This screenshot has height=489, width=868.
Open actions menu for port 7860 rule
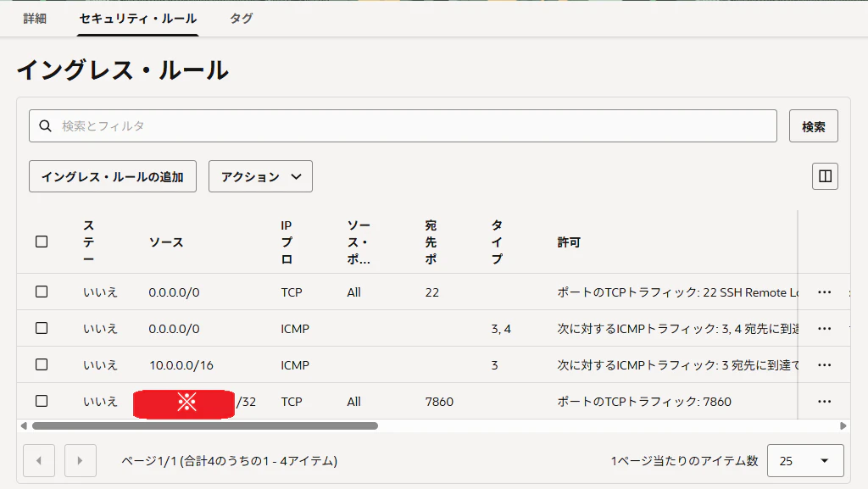824,402
